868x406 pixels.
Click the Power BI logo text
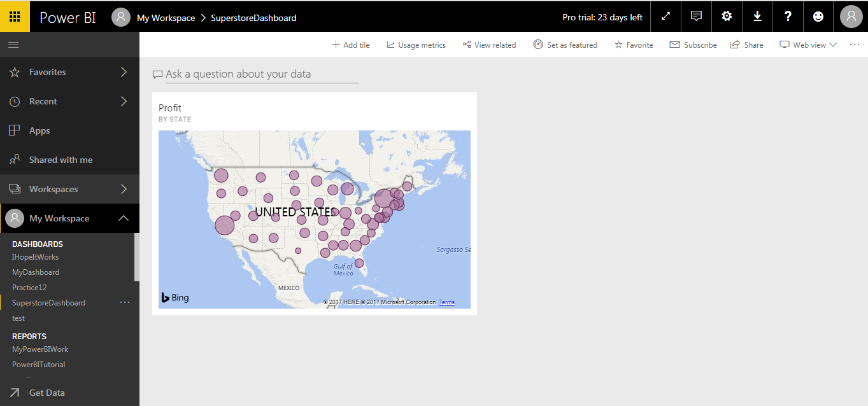pyautogui.click(x=68, y=17)
